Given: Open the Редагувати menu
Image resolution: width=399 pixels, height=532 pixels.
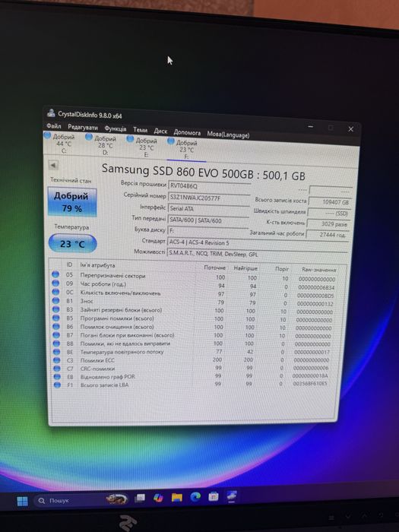Looking at the screenshot, I should coord(83,128).
